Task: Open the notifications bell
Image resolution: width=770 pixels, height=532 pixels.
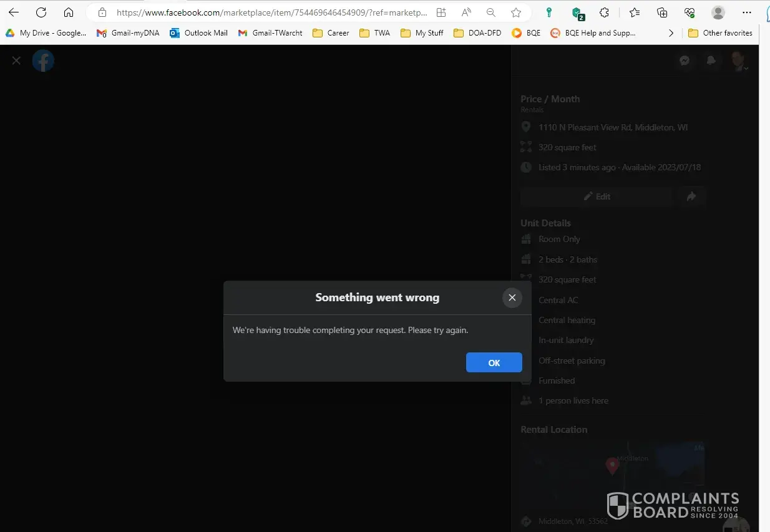Action: pyautogui.click(x=711, y=60)
